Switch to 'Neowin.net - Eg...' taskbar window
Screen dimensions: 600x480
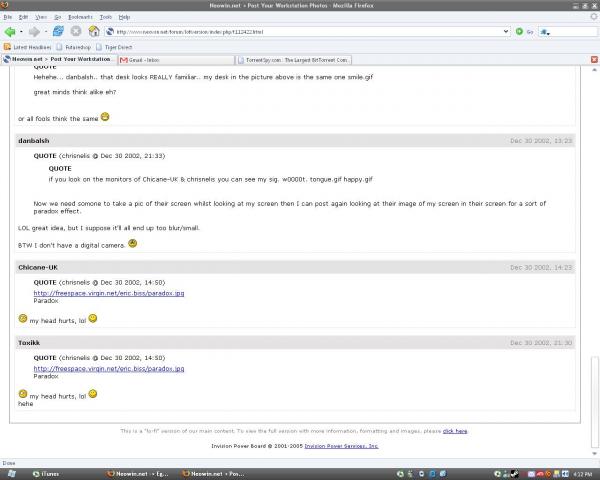(139, 474)
